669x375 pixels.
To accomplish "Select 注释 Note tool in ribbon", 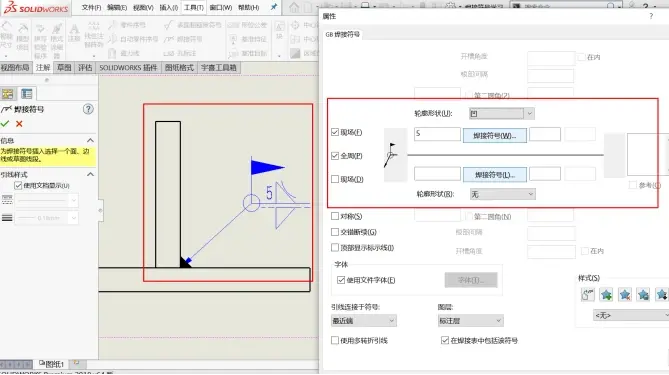I will pos(74,33).
